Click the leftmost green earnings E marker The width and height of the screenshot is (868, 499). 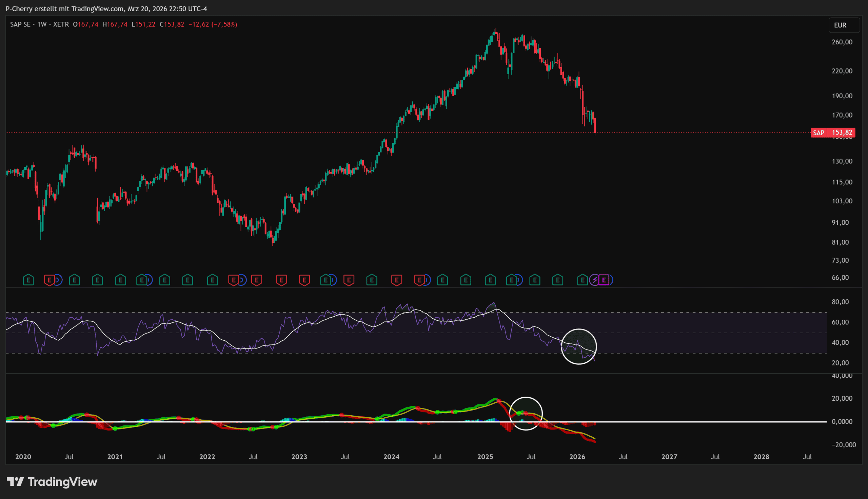28,280
